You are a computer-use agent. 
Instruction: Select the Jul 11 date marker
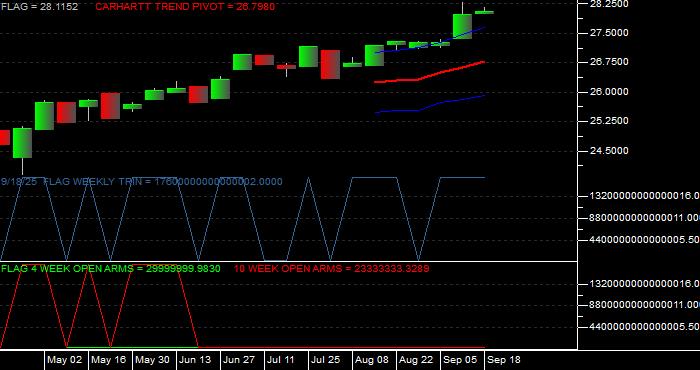[x=282, y=360]
